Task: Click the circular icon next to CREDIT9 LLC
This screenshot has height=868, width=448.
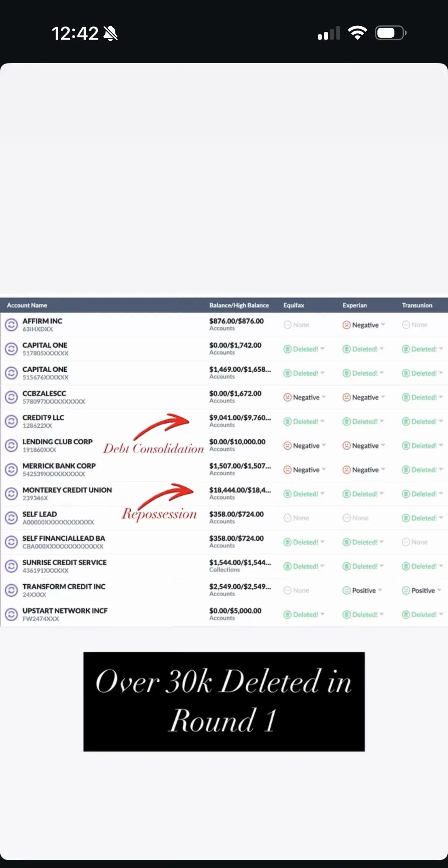Action: [11, 421]
